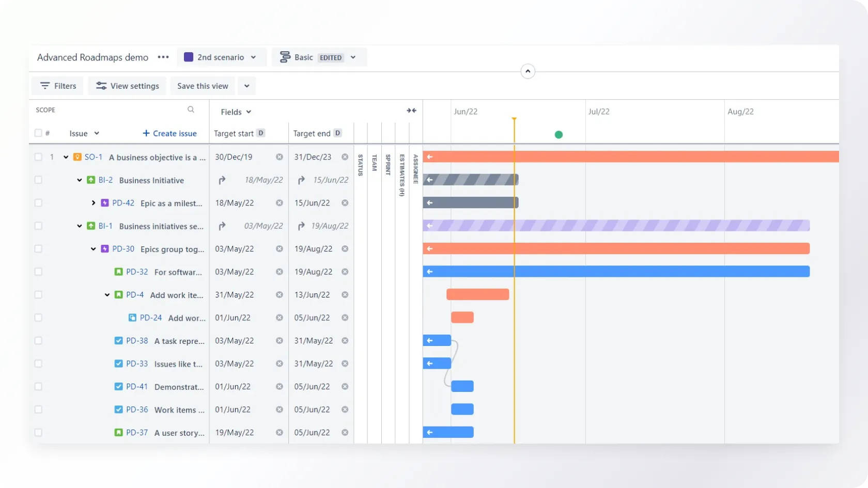This screenshot has height=488, width=868.
Task: Open the Fields dropdown menu
Action: point(236,112)
